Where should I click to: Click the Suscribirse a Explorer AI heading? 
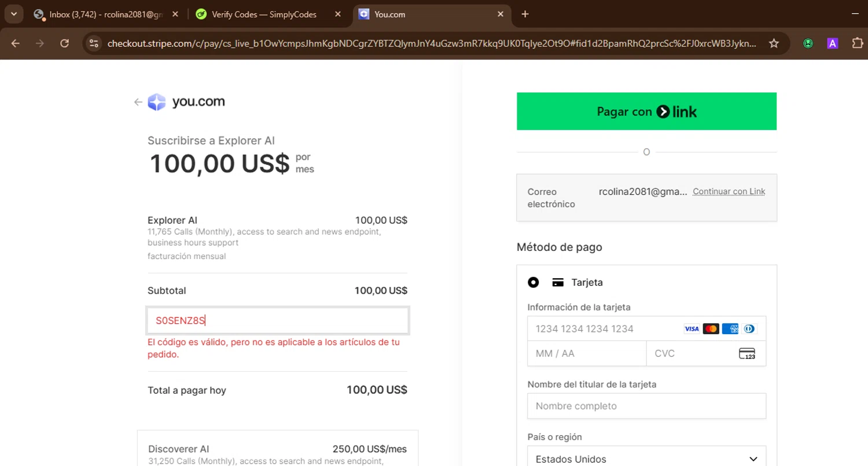pyautogui.click(x=211, y=140)
